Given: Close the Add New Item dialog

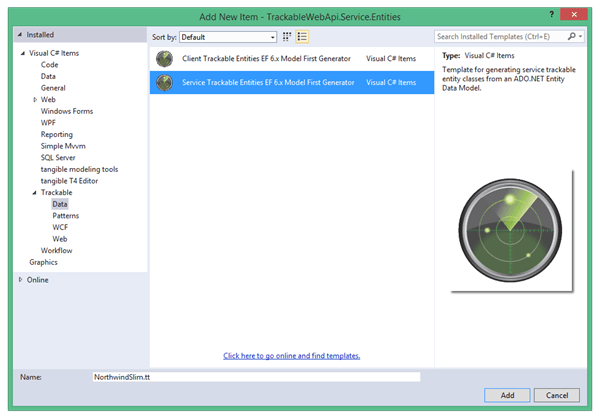Looking at the screenshot, I should click(574, 14).
